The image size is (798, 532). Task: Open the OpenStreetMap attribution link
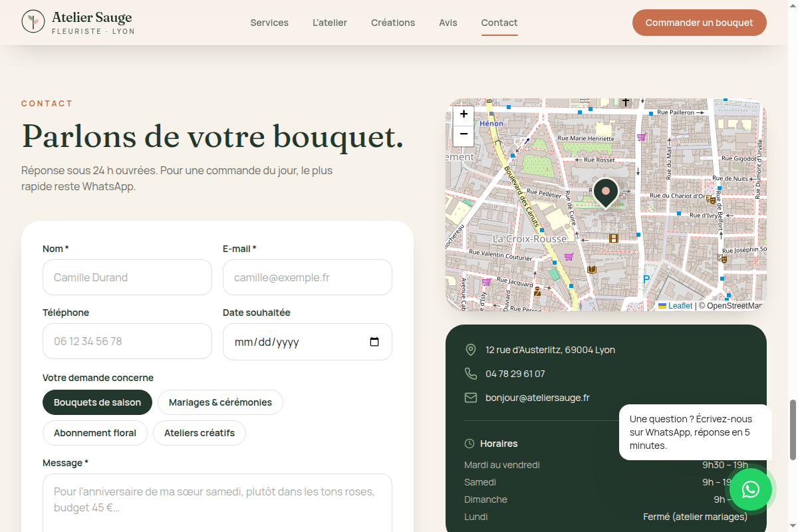point(734,306)
